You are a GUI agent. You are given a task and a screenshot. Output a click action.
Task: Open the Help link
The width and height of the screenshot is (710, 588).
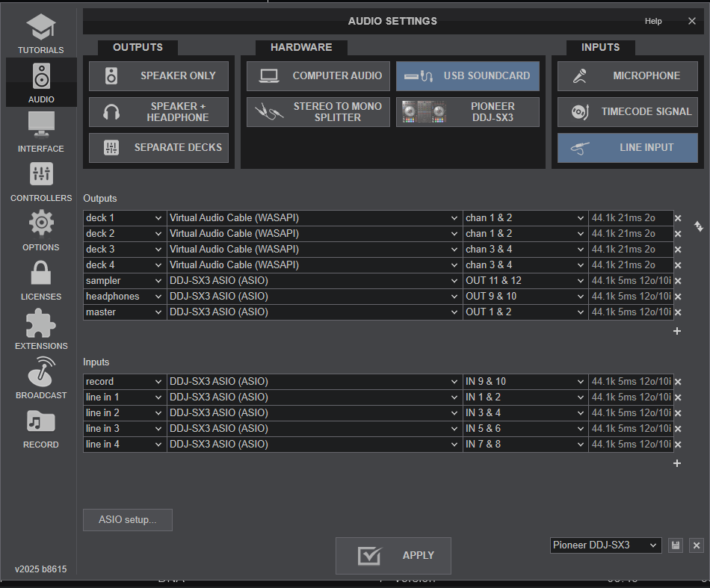coord(653,21)
